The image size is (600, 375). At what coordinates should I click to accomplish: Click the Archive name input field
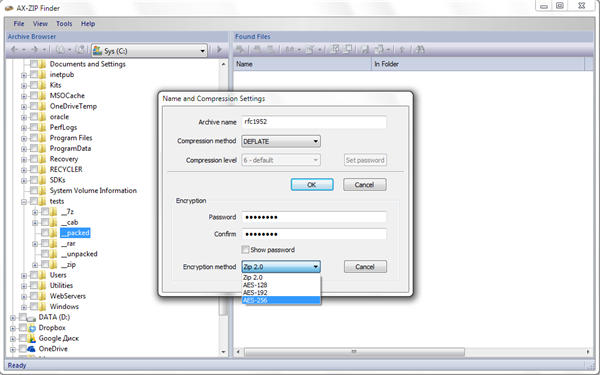click(314, 122)
